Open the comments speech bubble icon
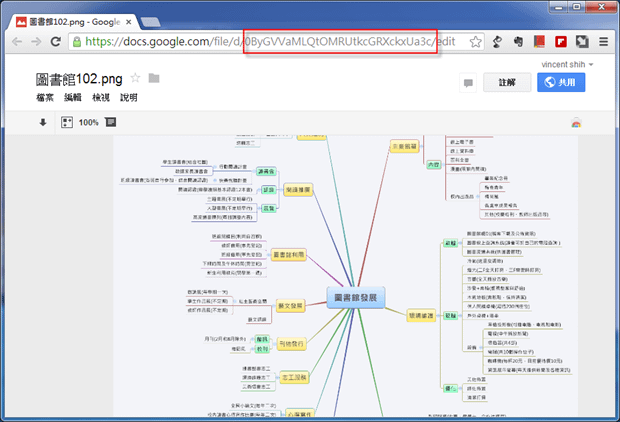The image size is (620, 422). point(468,83)
